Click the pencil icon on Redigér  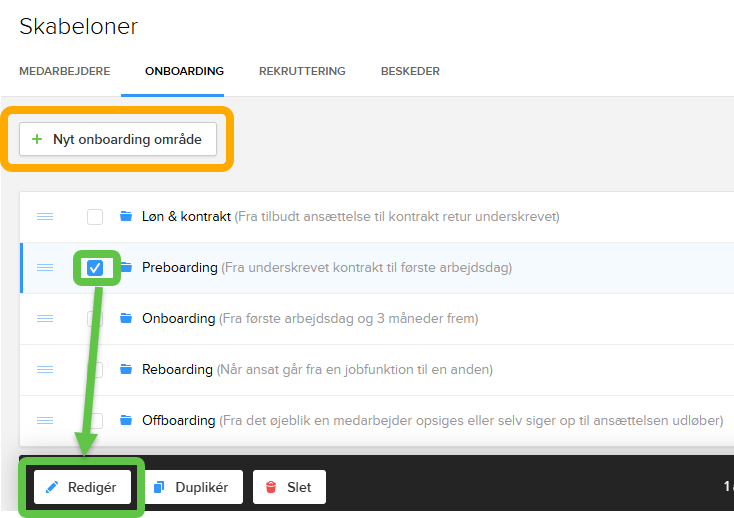pos(51,487)
